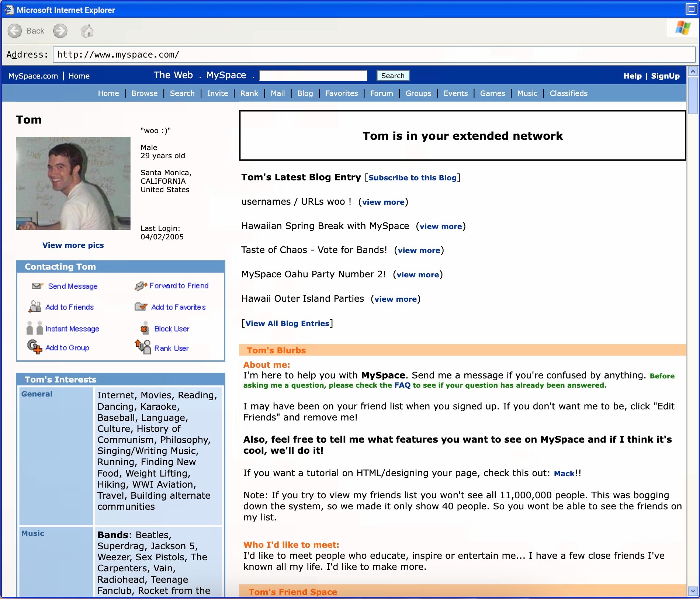The image size is (700, 599).
Task: Select Groups in the navigation bar
Action: click(418, 93)
